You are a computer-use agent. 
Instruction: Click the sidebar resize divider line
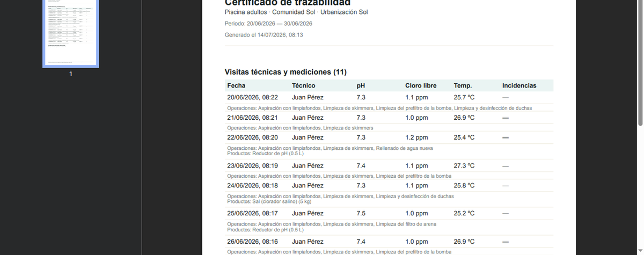pos(141,127)
